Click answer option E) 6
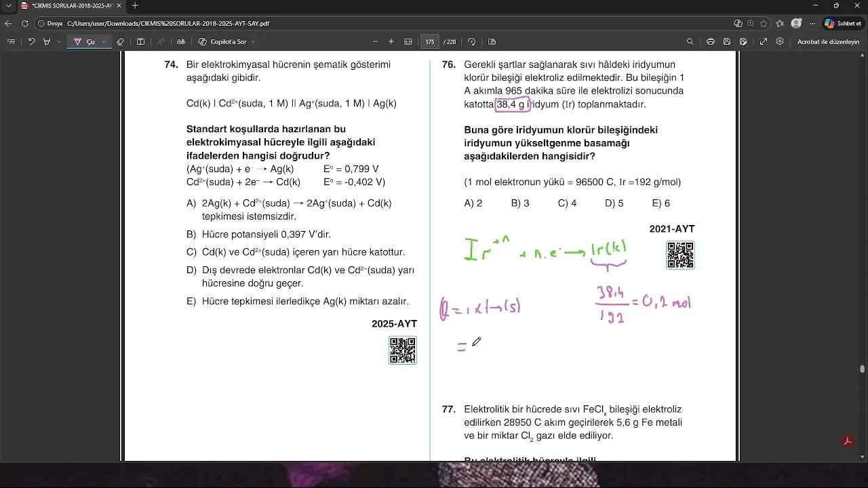Viewport: 868px width, 488px height. point(661,203)
